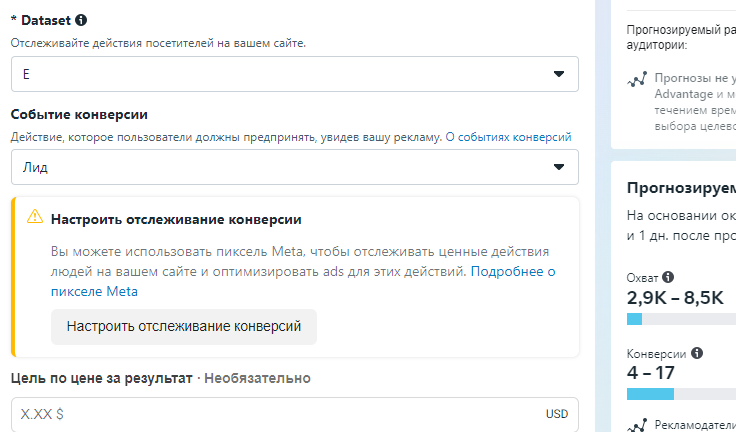Click the Охват info icon
Image resolution: width=736 pixels, height=432 pixels.
pyautogui.click(x=668, y=277)
